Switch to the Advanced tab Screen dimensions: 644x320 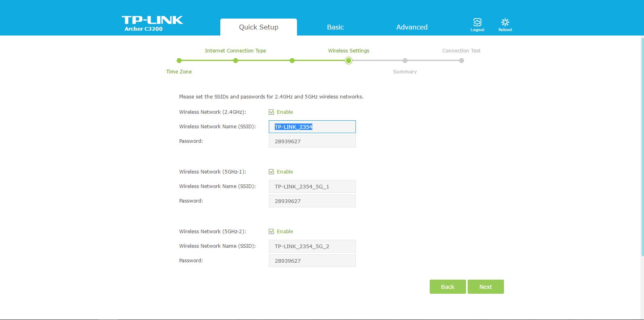(x=412, y=27)
